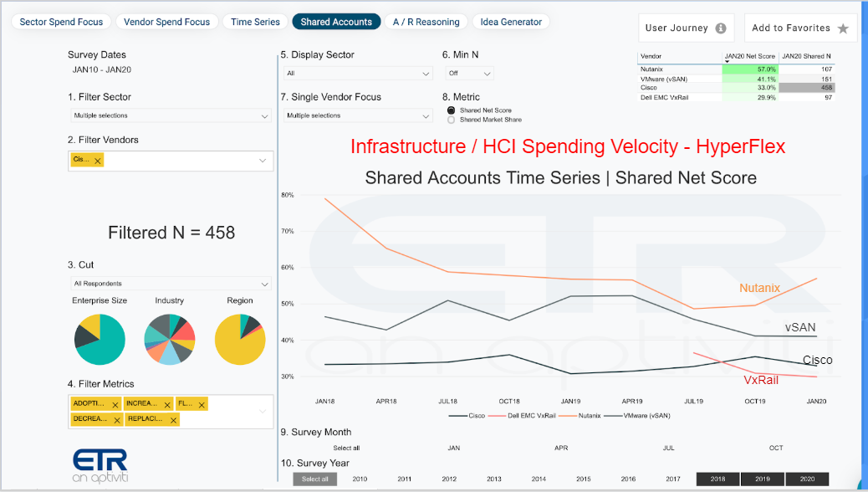Switch to the Time Series tab

pos(255,22)
